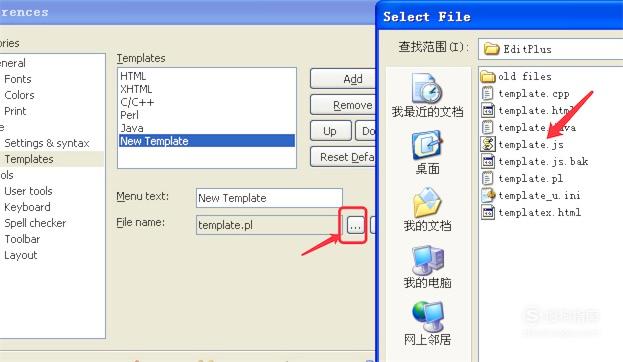The image size is (623, 362).
Task: Choose XHTML in the Templates list
Action: pyautogui.click(x=207, y=89)
